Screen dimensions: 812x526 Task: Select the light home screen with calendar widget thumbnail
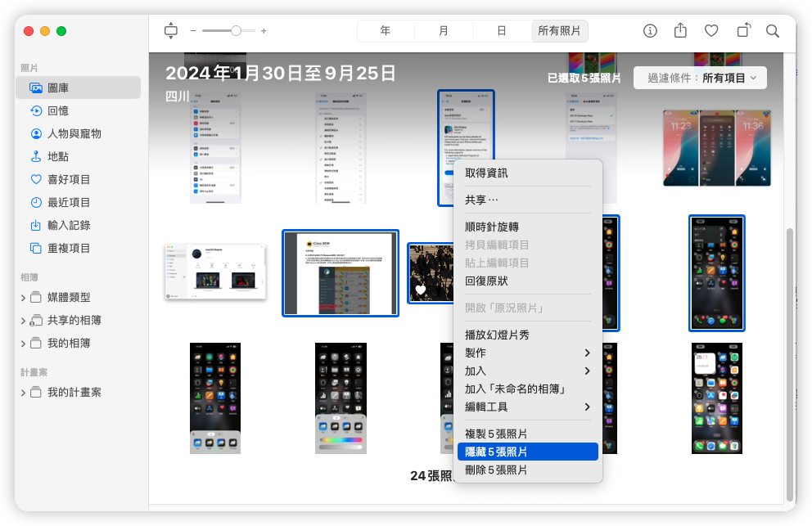click(717, 398)
